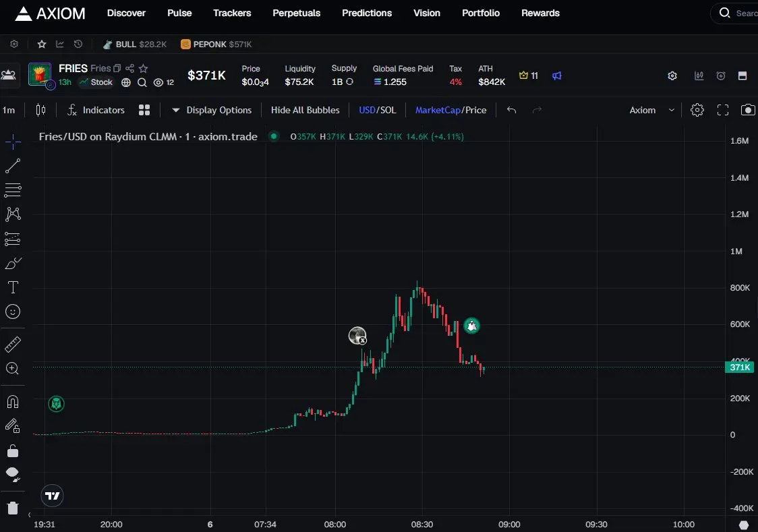Search token on the magnifier icon
The image size is (758, 532).
click(x=142, y=83)
